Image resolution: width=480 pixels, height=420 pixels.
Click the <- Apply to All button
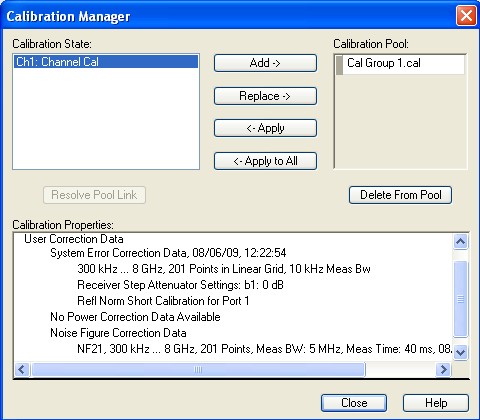(265, 161)
